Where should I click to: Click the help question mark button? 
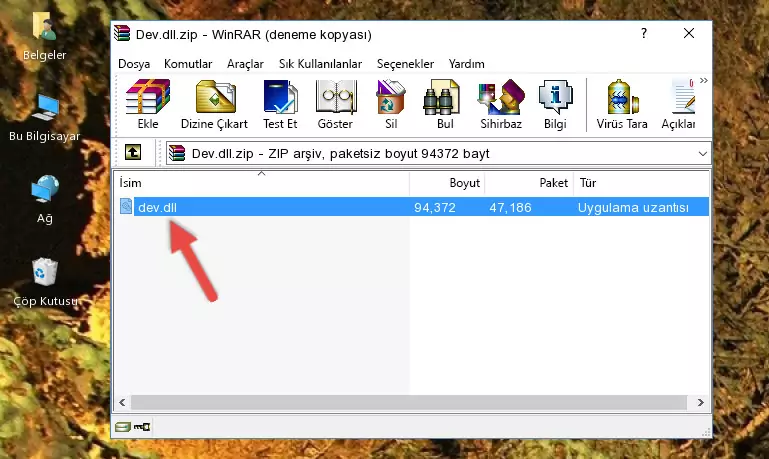(x=644, y=33)
